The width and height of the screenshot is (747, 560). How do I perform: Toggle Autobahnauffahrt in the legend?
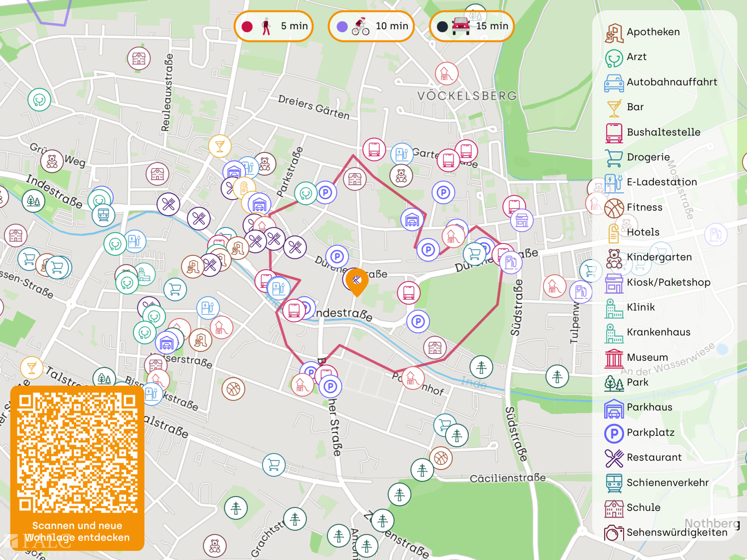661,82
